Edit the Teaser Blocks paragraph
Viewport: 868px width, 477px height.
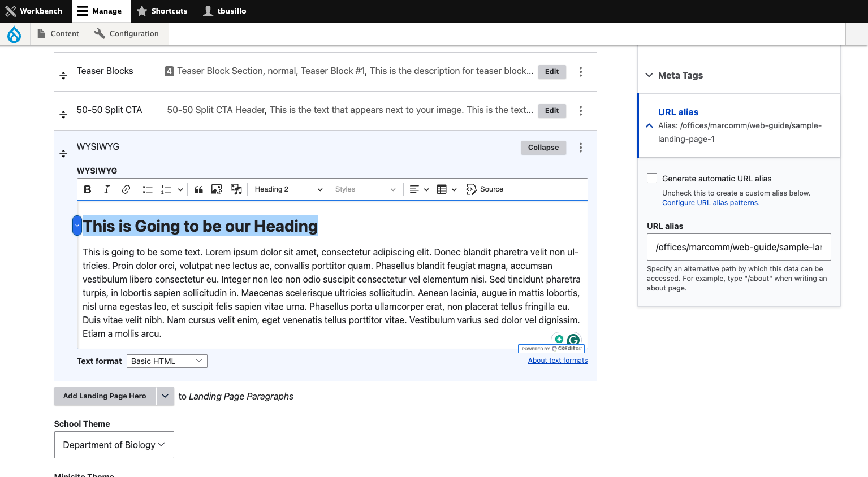click(x=552, y=72)
